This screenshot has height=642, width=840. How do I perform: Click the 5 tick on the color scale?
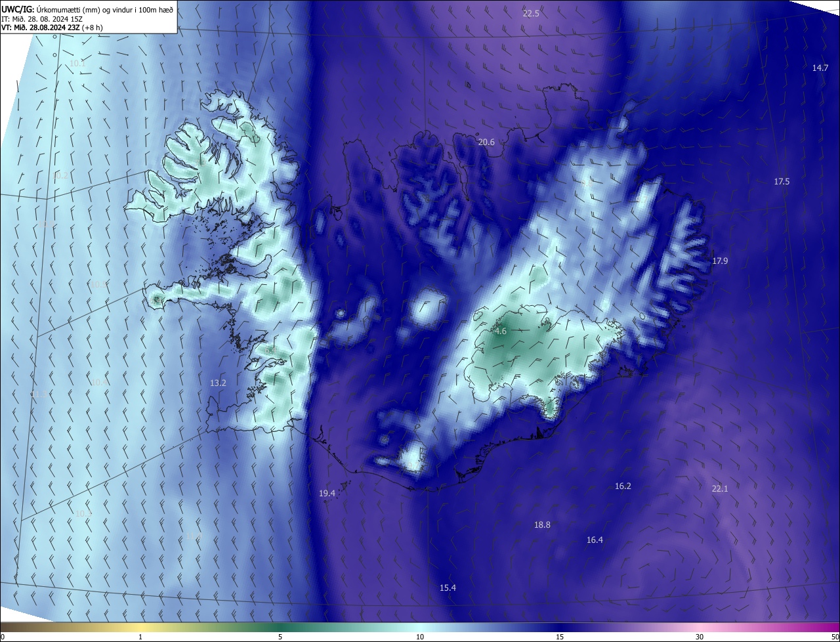tap(280, 637)
